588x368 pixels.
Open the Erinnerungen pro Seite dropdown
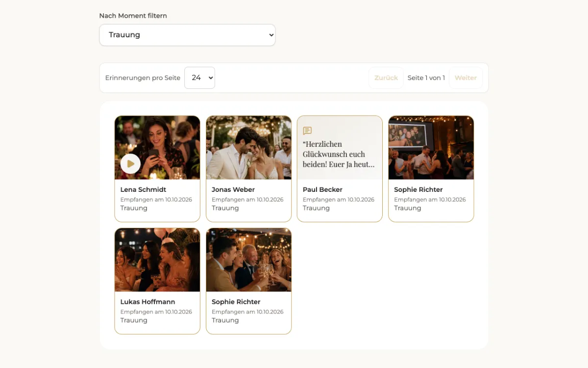(x=199, y=78)
